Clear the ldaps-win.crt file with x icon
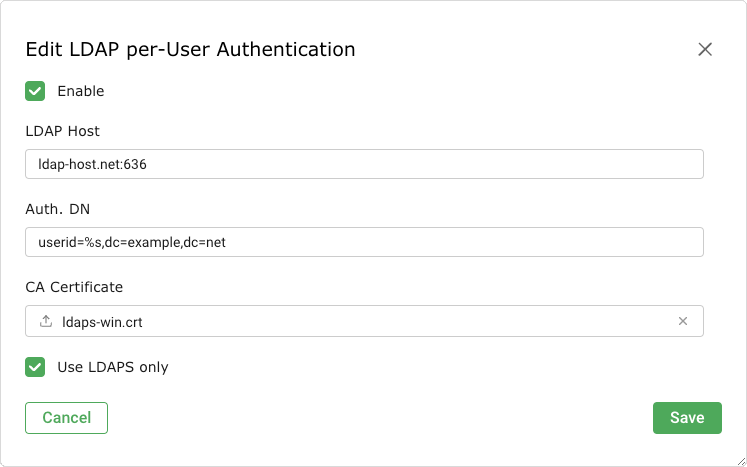747x467 pixels. [x=683, y=321]
